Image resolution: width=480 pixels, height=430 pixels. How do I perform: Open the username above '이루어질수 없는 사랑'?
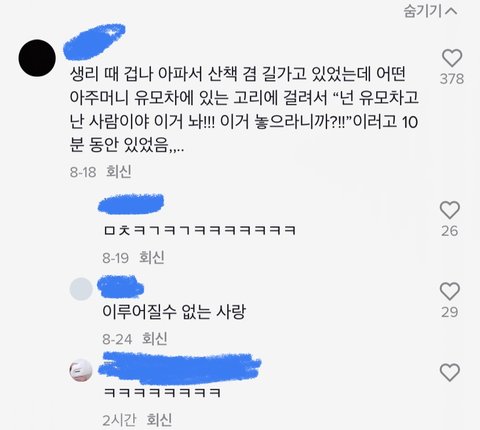pyautogui.click(x=120, y=287)
